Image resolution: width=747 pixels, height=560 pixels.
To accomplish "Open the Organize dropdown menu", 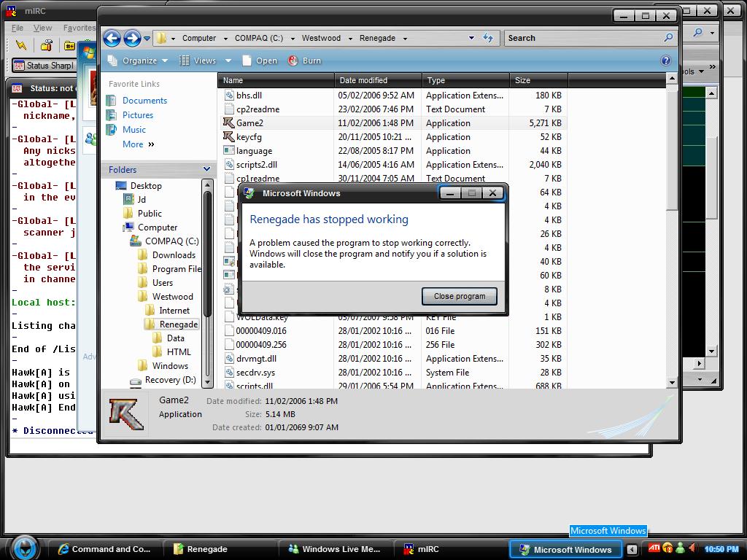I will [139, 61].
